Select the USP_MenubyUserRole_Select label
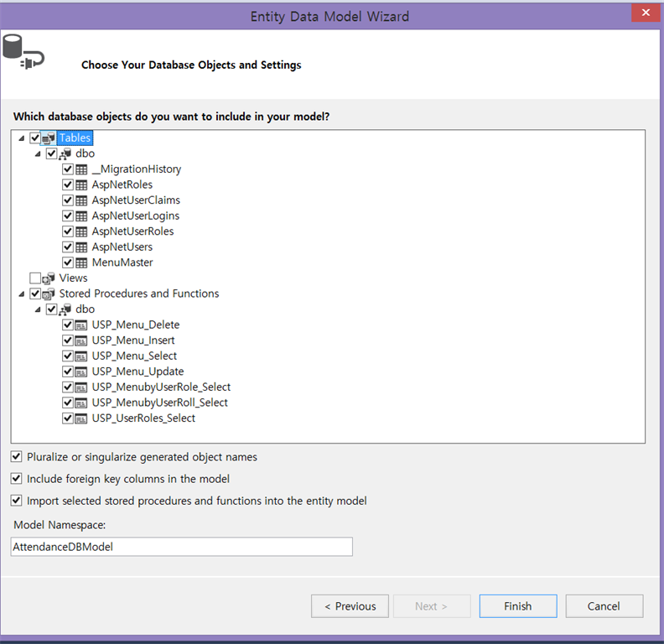 [x=161, y=387]
